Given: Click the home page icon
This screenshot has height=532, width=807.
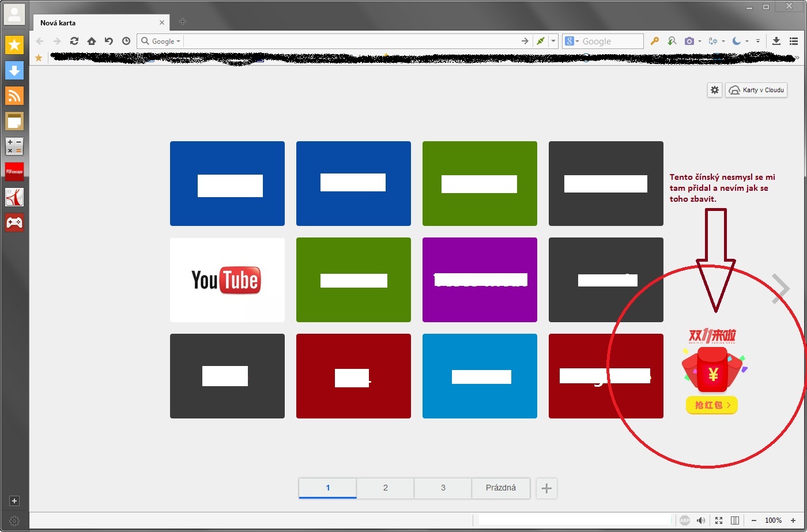Looking at the screenshot, I should 91,41.
